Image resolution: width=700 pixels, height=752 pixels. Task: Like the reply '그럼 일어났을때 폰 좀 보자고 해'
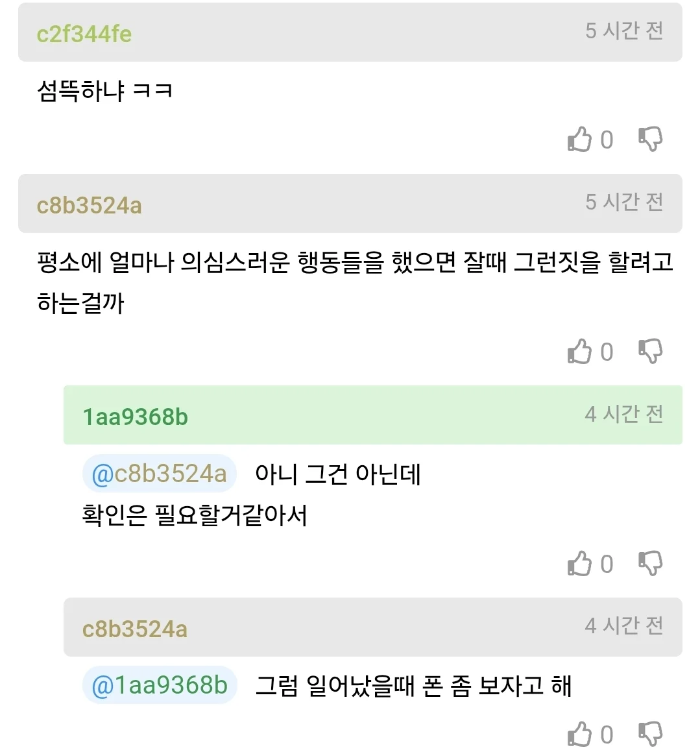[x=579, y=734]
